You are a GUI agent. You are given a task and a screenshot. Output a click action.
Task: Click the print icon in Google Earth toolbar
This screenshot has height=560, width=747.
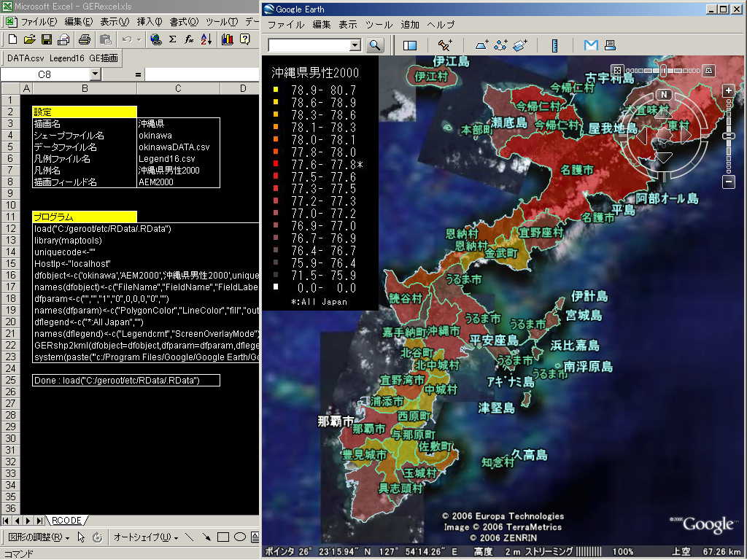(610, 45)
